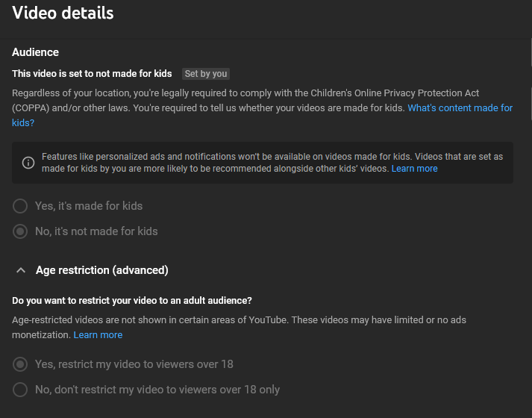Click 'Yes, it's made for kids' label text
Viewport: 532px width, 418px height.
[89, 206]
